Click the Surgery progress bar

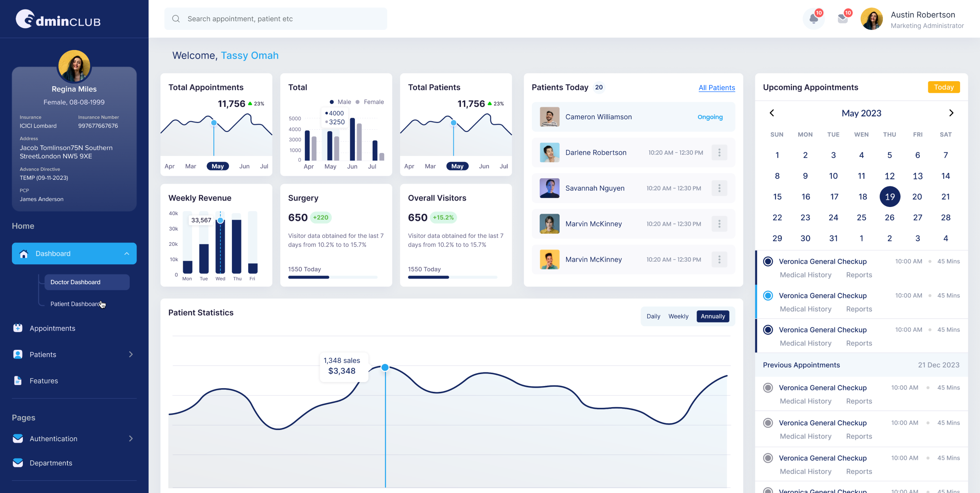[333, 277]
